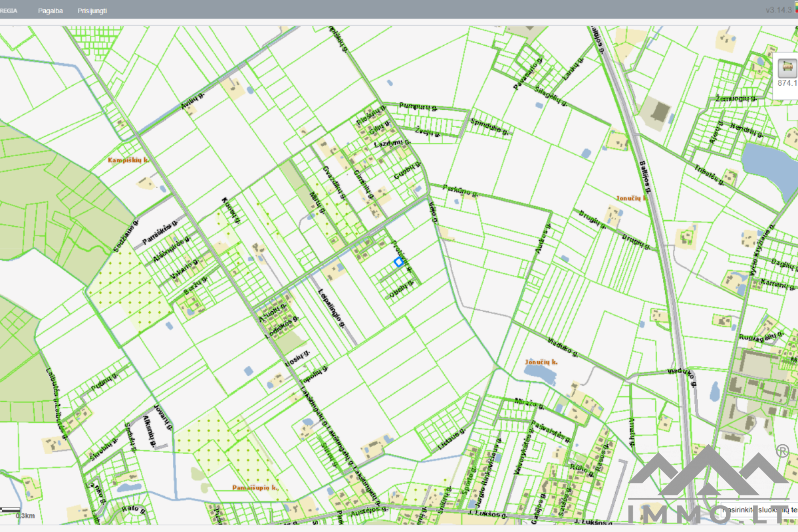Click the Jovarų g. street label
The width and height of the screenshot is (798, 532).
163,417
